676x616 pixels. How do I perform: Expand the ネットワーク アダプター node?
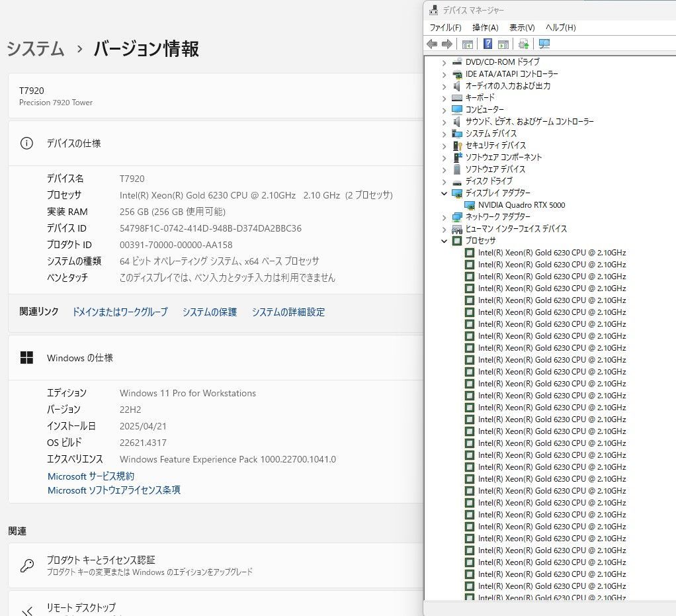(444, 218)
